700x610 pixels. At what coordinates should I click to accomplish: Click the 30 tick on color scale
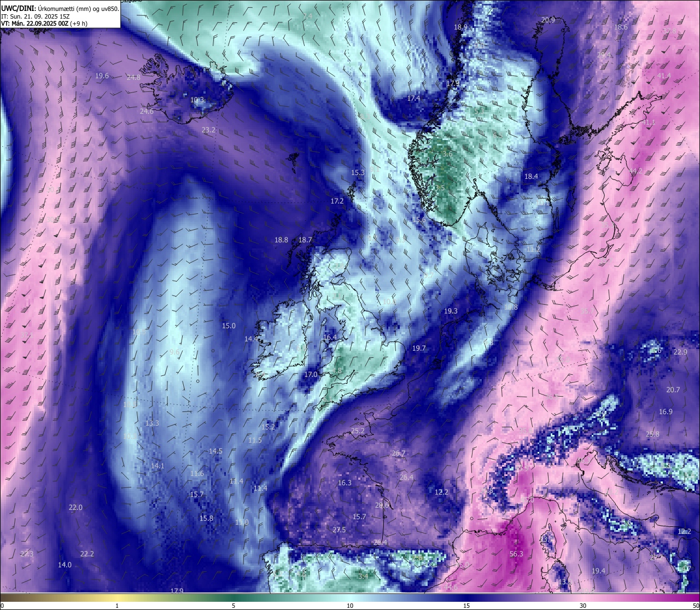(x=583, y=605)
